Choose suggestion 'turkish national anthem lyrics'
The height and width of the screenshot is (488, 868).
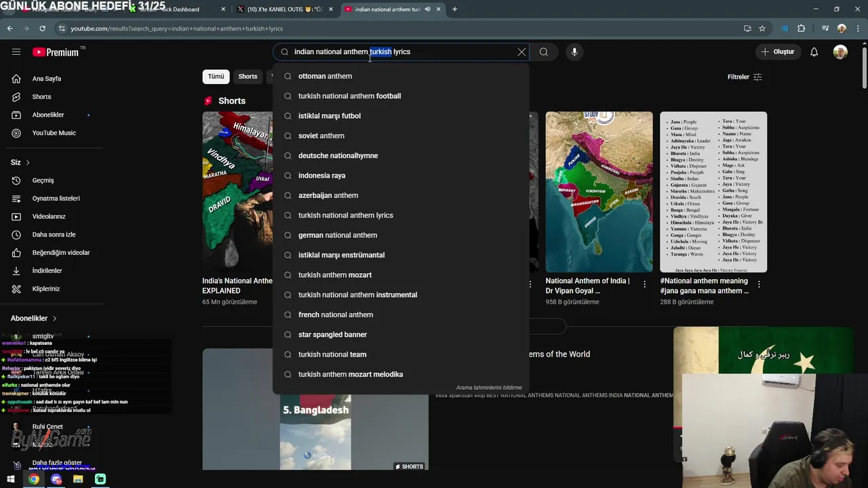pos(401,216)
